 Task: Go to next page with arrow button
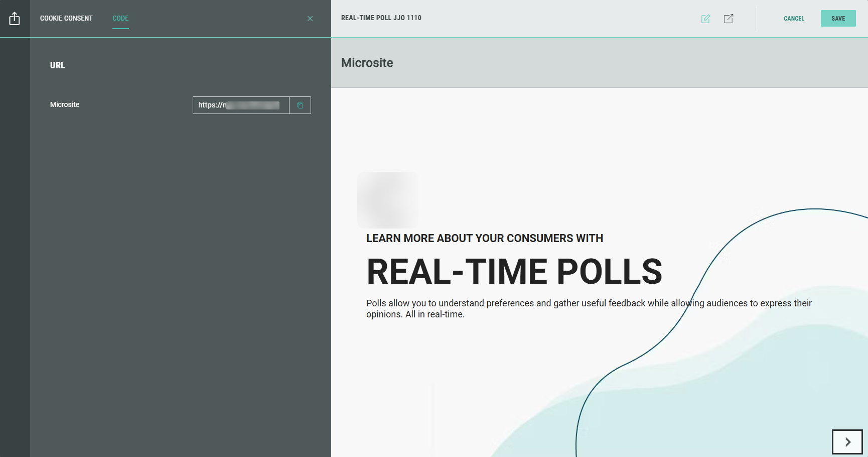pos(847,442)
